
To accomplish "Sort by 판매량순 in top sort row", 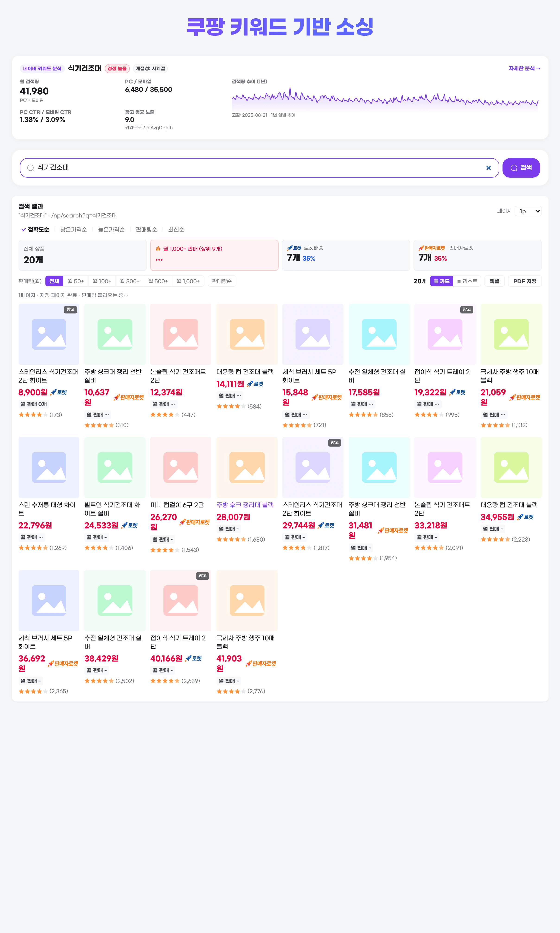I will [x=146, y=230].
